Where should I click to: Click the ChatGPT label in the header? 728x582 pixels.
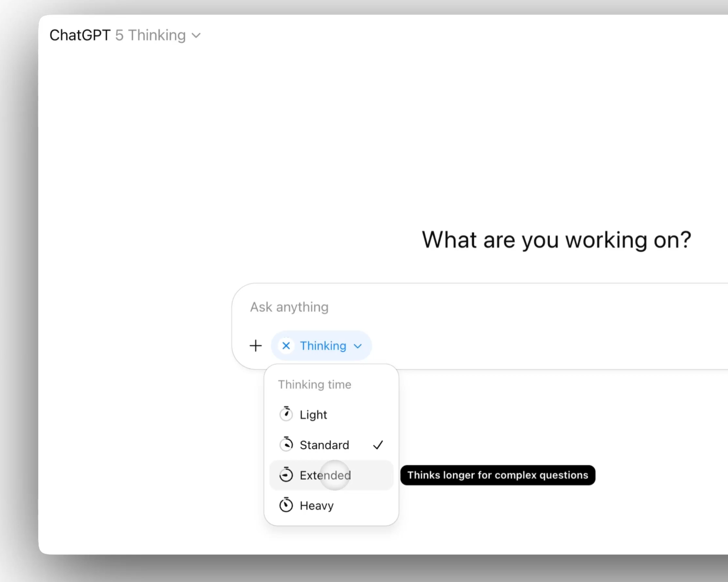coord(80,35)
